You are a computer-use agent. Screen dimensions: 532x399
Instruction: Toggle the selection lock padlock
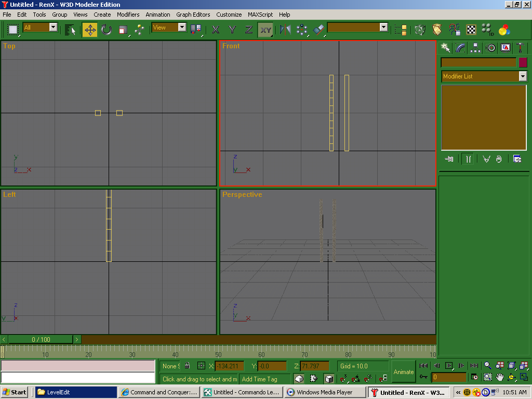187,366
